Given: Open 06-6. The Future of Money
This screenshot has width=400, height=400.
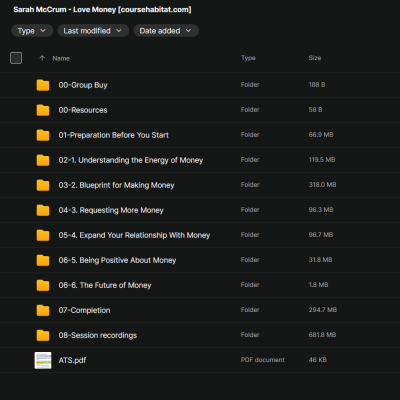Looking at the screenshot, I should tap(105, 285).
